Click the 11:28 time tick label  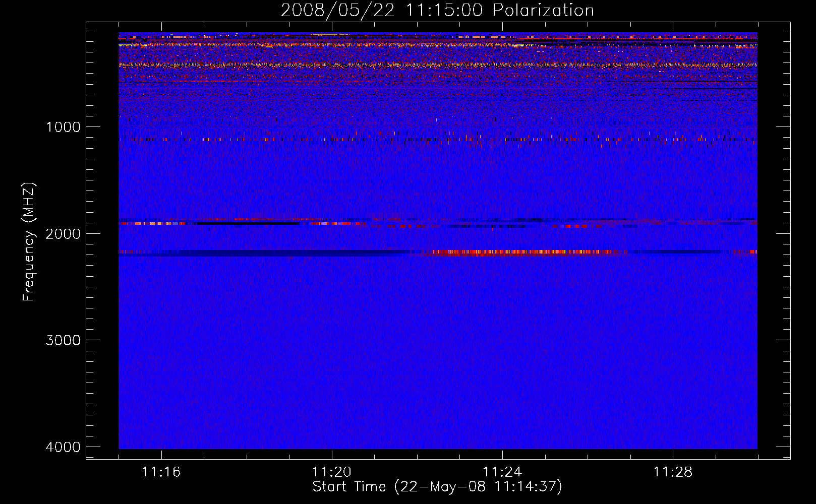click(x=673, y=472)
